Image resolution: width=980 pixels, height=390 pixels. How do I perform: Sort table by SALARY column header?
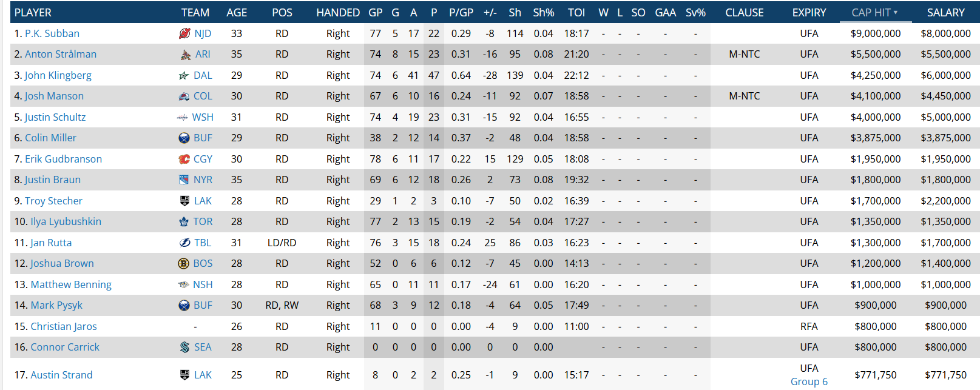tap(945, 12)
